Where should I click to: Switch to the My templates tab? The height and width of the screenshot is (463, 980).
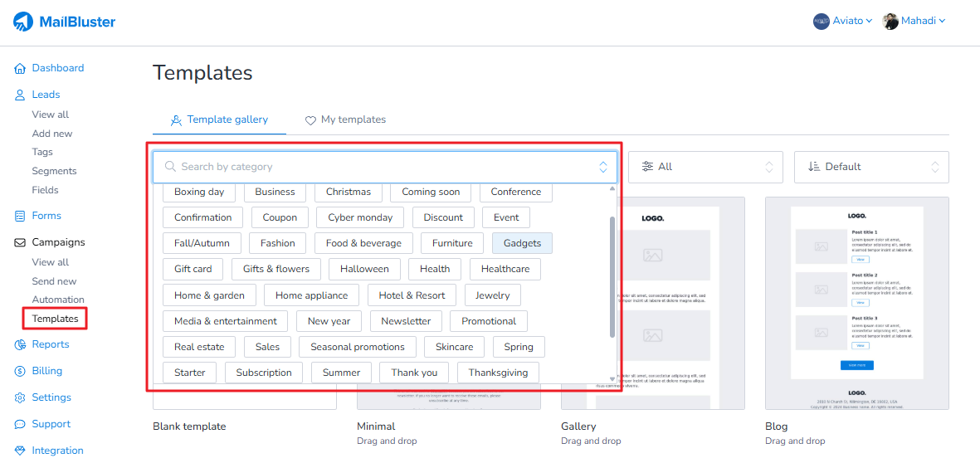click(345, 119)
